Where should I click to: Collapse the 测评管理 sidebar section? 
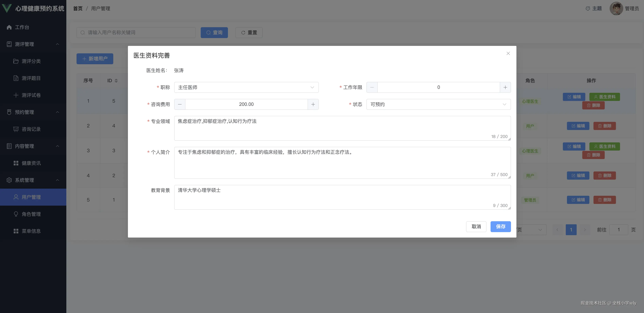point(57,44)
